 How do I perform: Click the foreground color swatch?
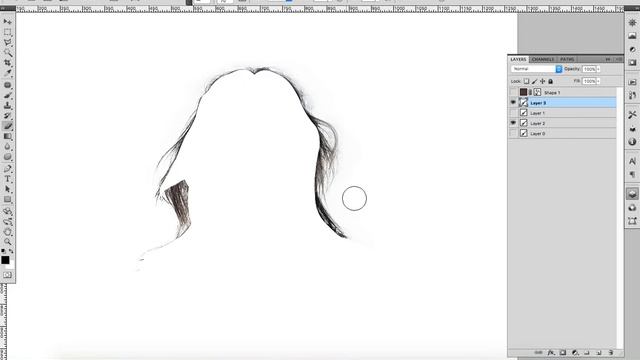pyautogui.click(x=5, y=260)
